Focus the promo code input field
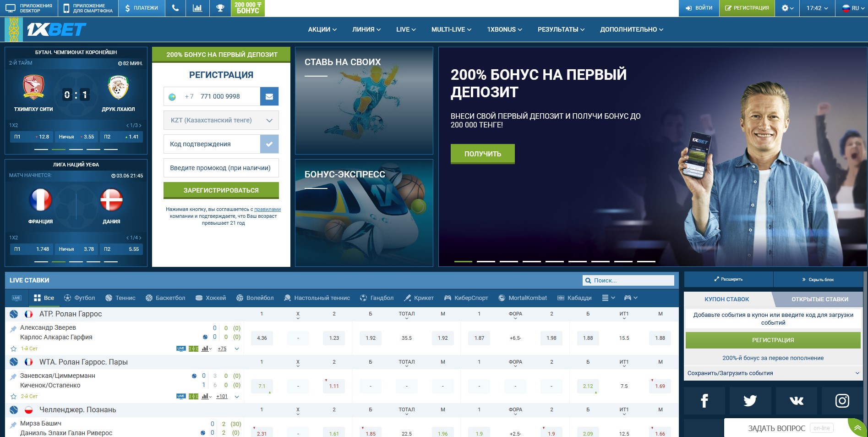Image resolution: width=868 pixels, height=437 pixels. coord(221,168)
